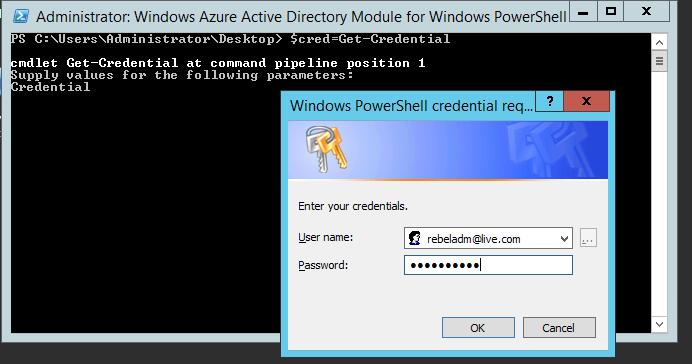Screen dimensions: 692x364
Task: Close the PowerShell window
Action: [647, 12]
